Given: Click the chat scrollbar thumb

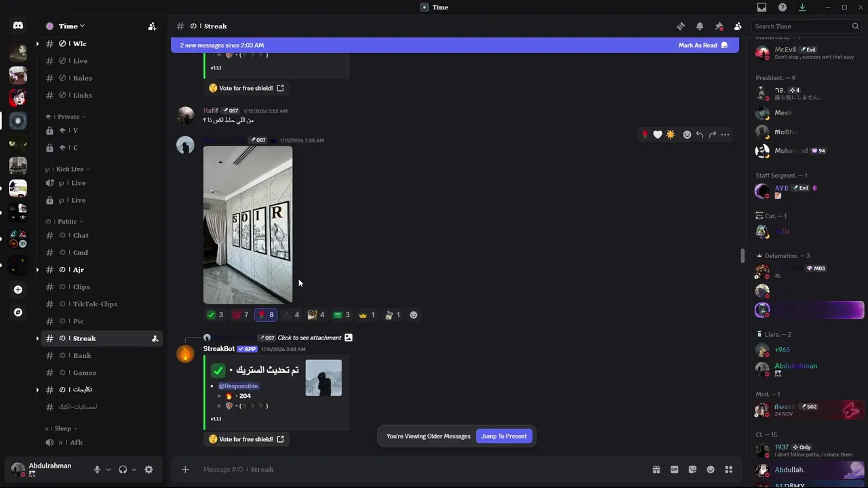Looking at the screenshot, I should click(x=743, y=256).
